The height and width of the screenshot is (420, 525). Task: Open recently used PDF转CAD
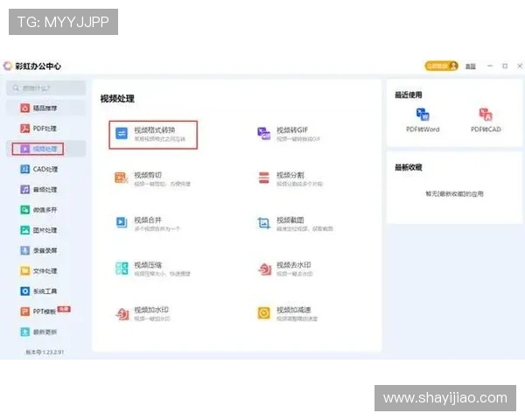[x=486, y=120]
